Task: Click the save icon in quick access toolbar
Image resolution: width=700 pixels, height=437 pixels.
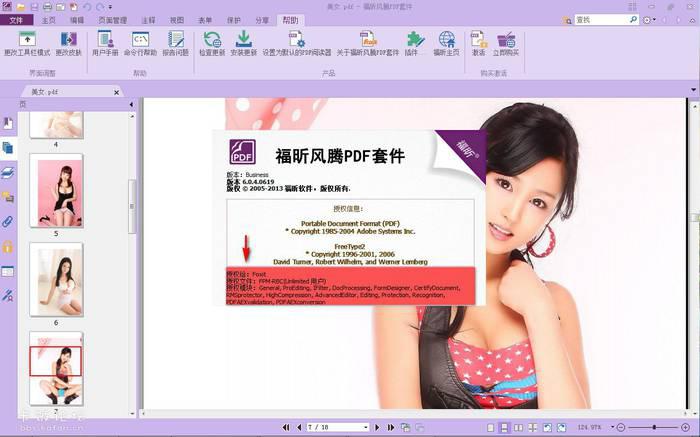Action: (x=34, y=7)
